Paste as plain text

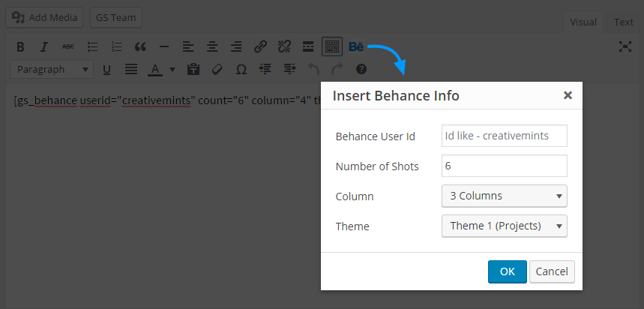point(193,70)
